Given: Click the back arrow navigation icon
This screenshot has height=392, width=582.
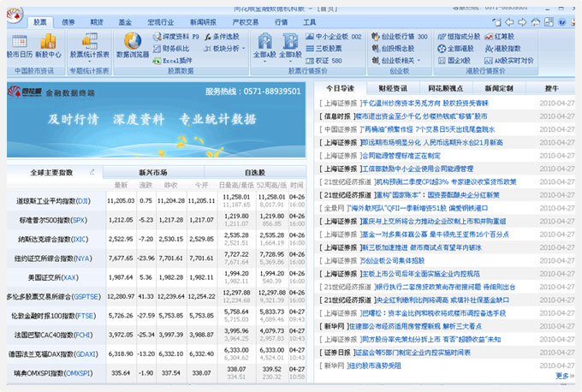Looking at the screenshot, I should coord(509,22).
